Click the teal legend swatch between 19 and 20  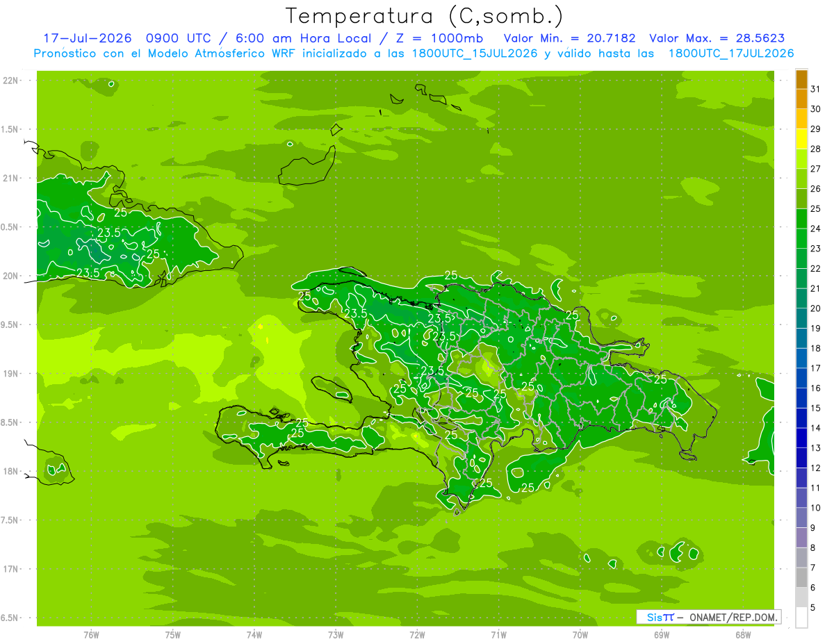click(801, 318)
